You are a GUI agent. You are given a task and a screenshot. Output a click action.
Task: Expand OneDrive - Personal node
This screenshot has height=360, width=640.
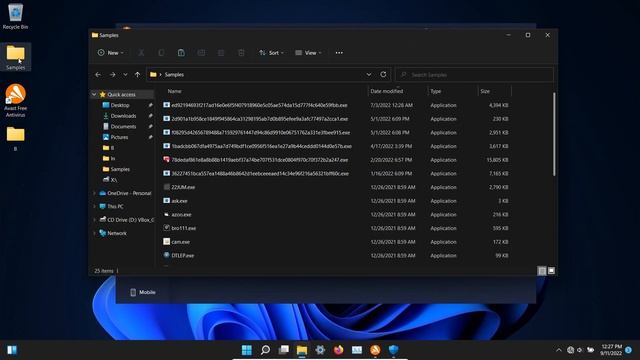pos(94,193)
